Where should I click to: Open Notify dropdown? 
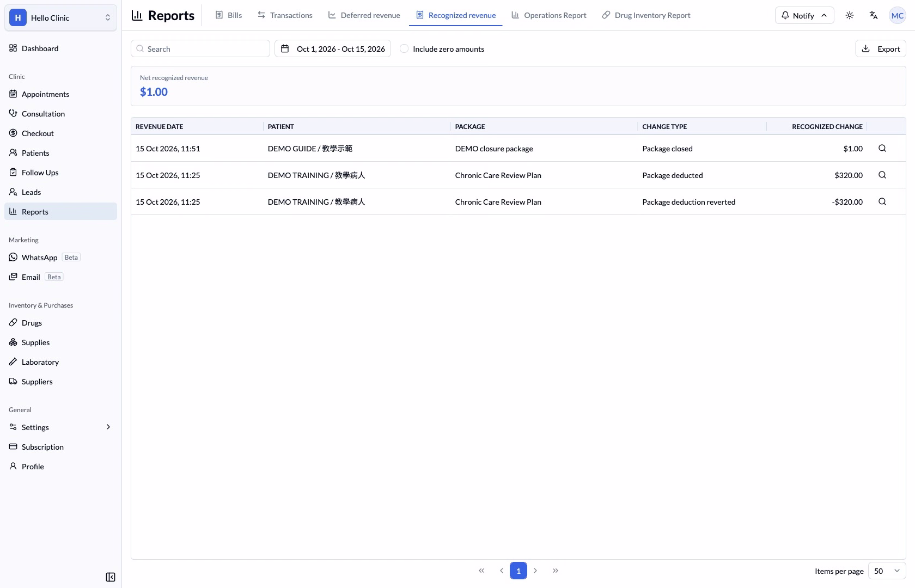click(804, 15)
